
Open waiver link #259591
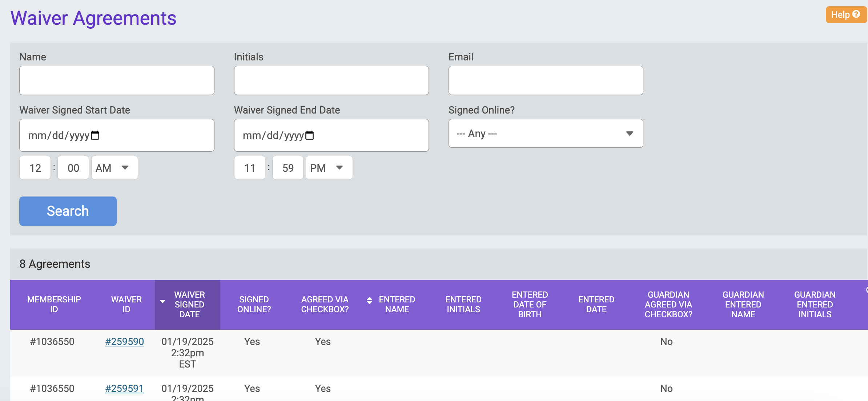tap(124, 388)
